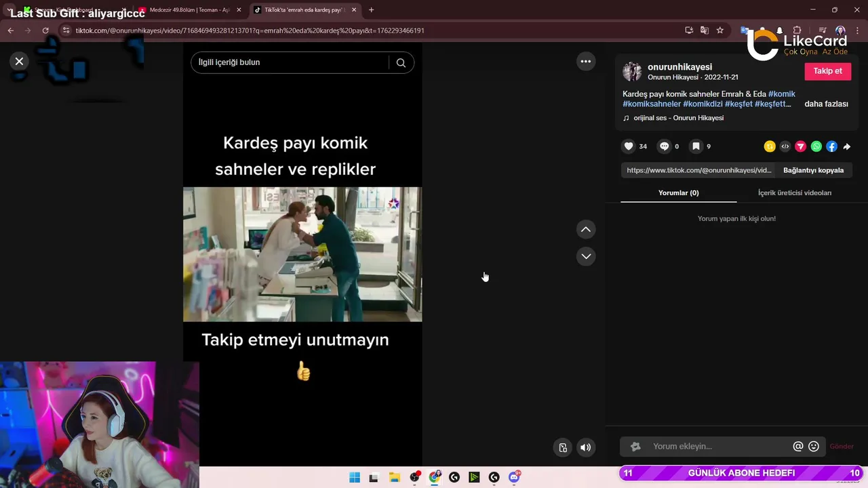Open Windows Start menu
This screenshot has height=488, width=868.
point(355,477)
